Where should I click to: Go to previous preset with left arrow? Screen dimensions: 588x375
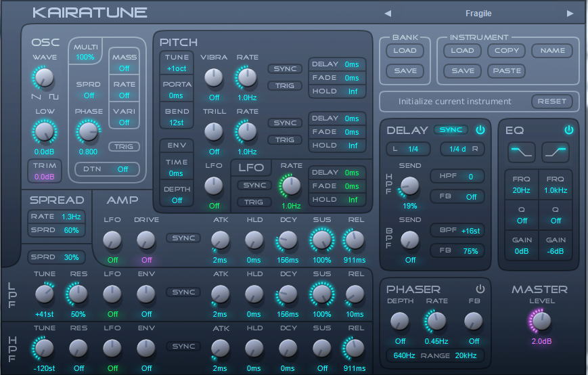pyautogui.click(x=388, y=14)
